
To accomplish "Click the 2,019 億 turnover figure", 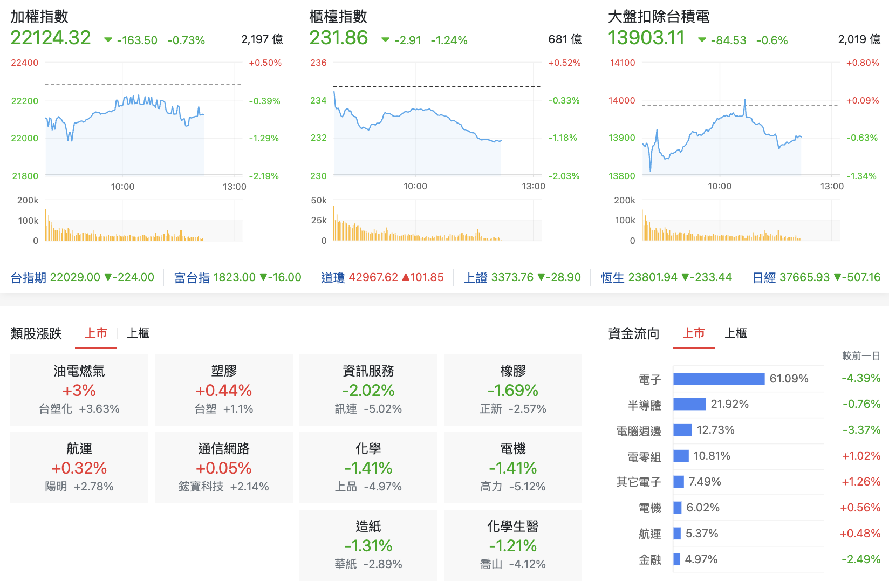I will 859,39.
